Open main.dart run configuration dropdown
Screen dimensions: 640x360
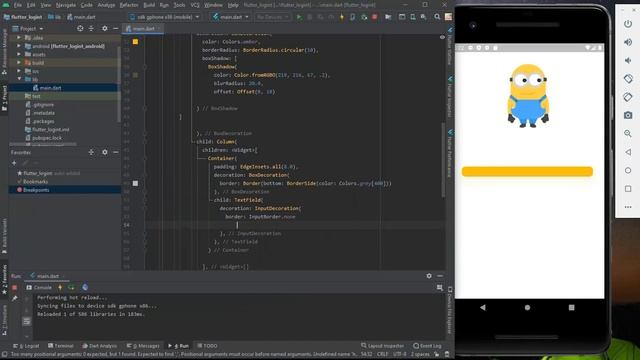pos(231,17)
